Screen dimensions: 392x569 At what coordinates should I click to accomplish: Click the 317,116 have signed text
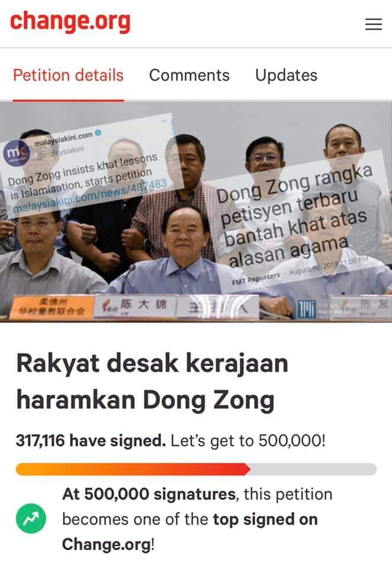[x=91, y=441]
